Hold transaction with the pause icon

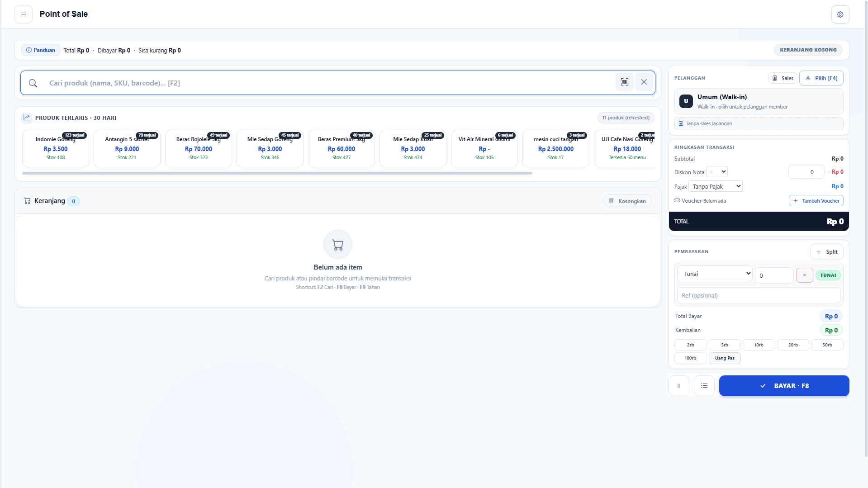coord(678,386)
